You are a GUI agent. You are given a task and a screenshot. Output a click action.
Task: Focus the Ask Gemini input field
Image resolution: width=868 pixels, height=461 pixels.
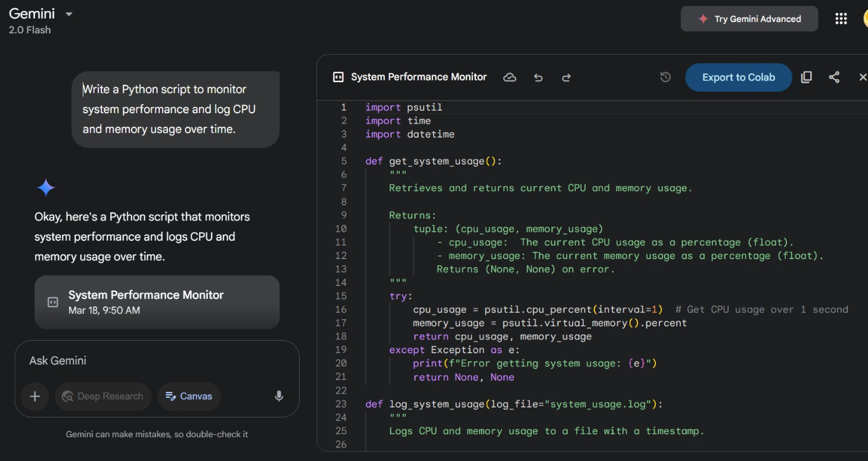pyautogui.click(x=157, y=361)
